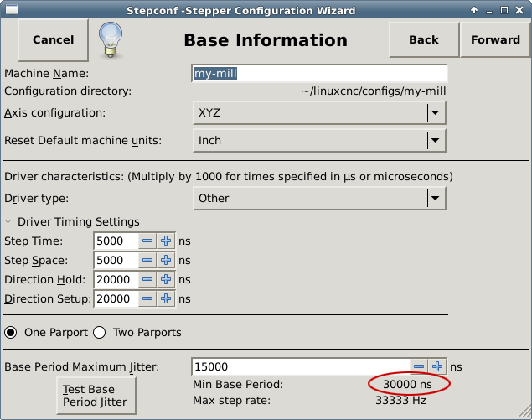
Task: Click the Step Time value field
Action: (x=116, y=241)
